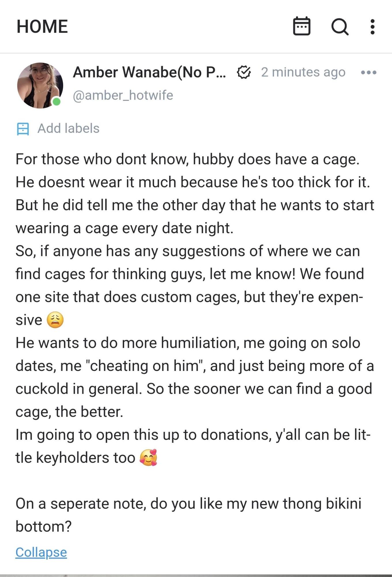Open the vertical three-dot header menu
The image size is (392, 577).
[x=372, y=27]
